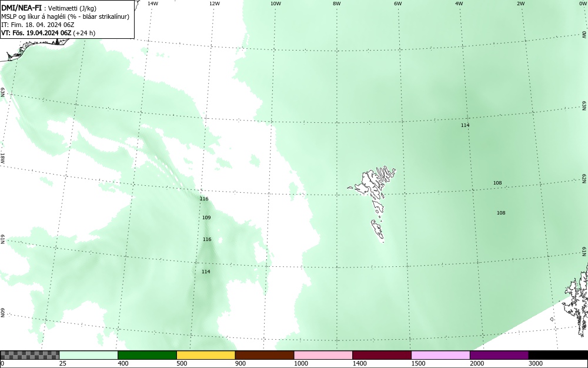
Task: Click the pale green 25-400 legend swatch
Action: (89, 355)
